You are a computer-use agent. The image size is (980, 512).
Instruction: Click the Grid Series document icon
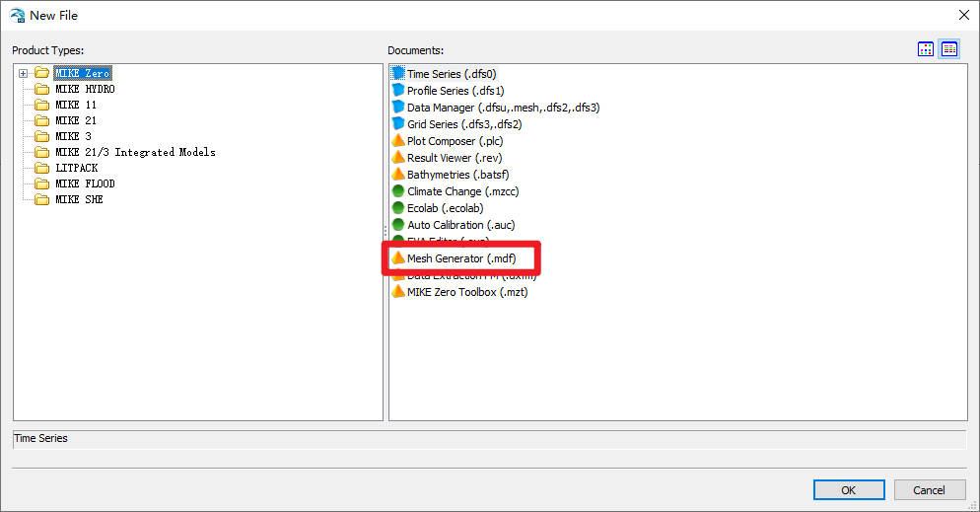(398, 124)
